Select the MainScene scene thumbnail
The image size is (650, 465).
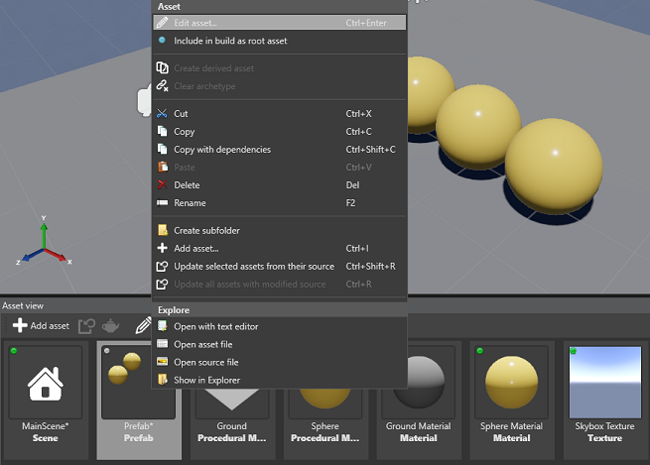[x=46, y=383]
